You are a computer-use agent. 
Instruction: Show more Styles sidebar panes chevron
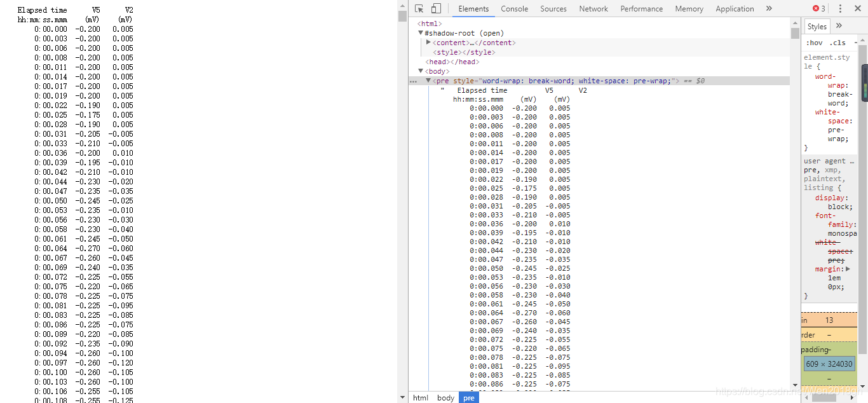tap(839, 26)
